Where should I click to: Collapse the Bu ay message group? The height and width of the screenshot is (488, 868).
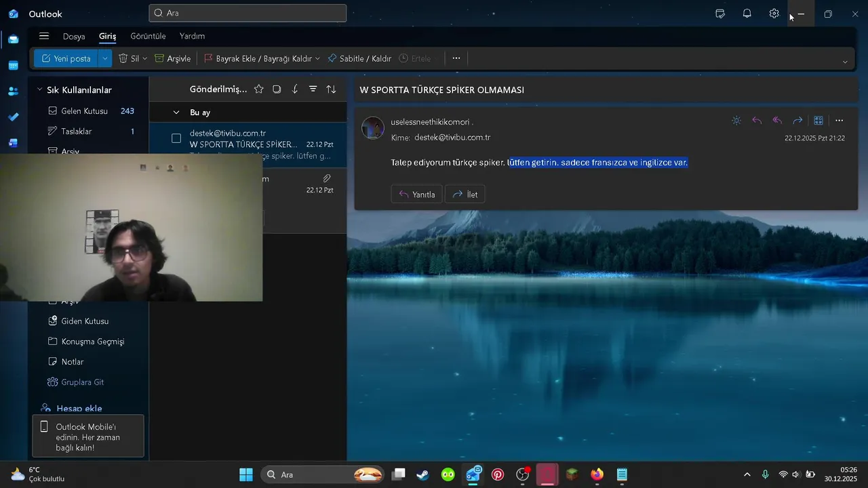click(x=176, y=113)
